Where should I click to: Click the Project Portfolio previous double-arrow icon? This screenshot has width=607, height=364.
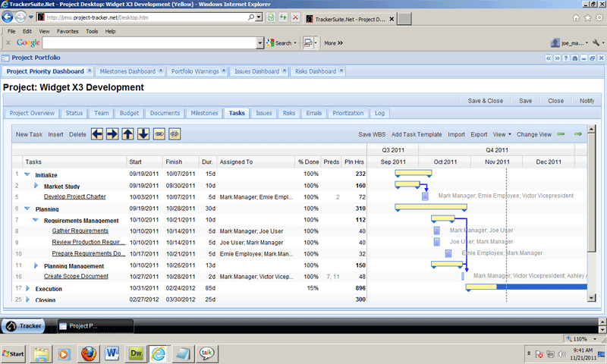pyautogui.click(x=549, y=58)
